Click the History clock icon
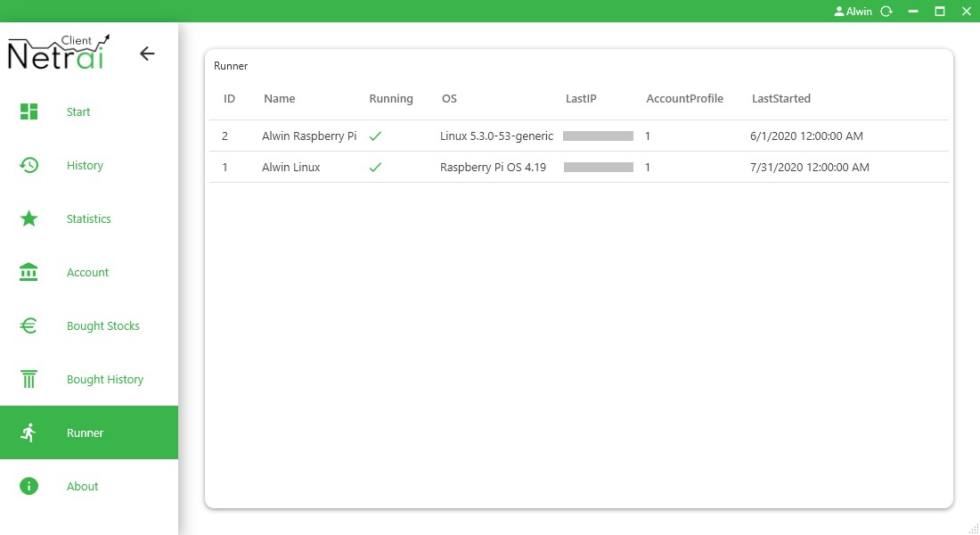 tap(29, 165)
